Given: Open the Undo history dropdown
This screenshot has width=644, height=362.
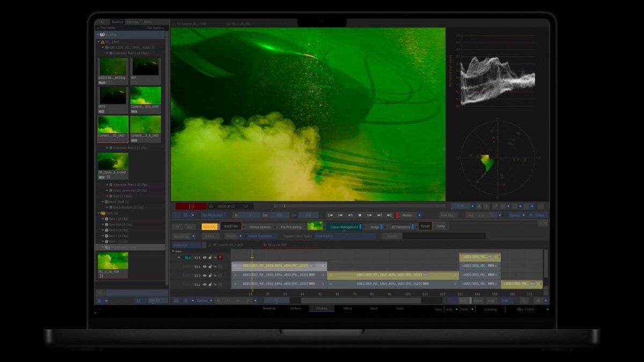Looking at the screenshot, I should (x=456, y=308).
